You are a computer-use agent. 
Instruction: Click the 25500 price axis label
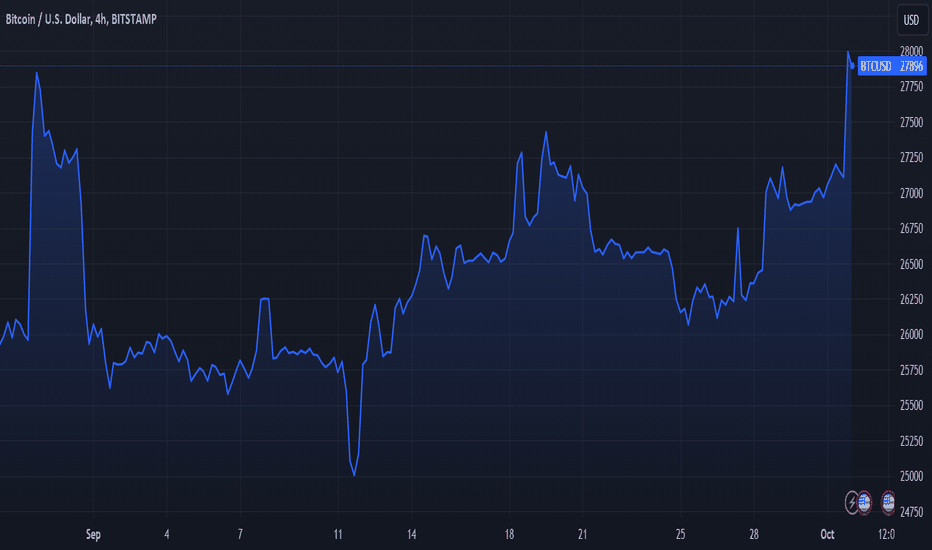click(911, 406)
